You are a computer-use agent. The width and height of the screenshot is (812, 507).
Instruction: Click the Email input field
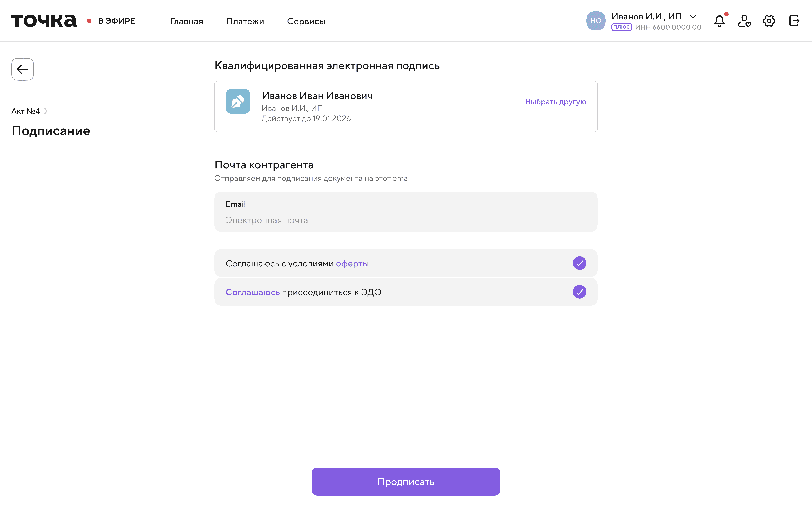click(406, 220)
